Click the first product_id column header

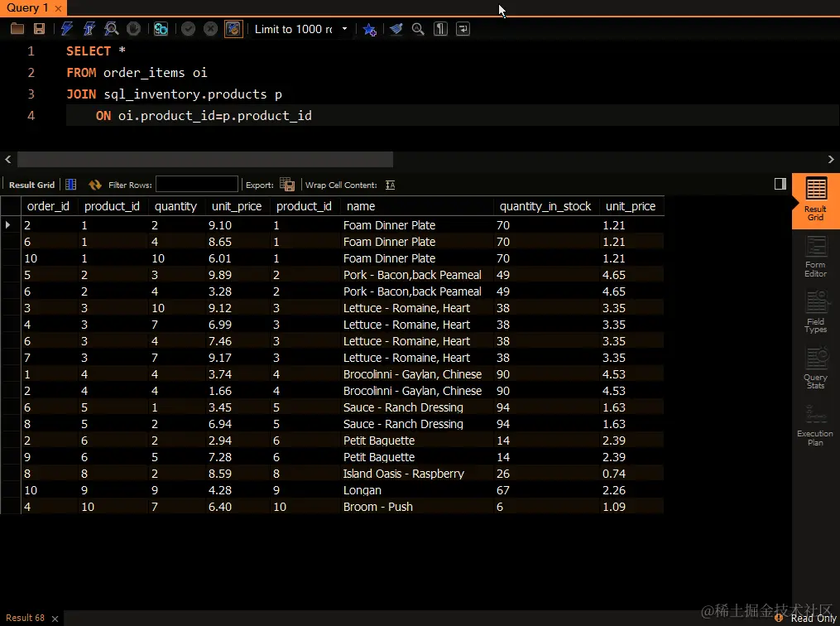[112, 206]
